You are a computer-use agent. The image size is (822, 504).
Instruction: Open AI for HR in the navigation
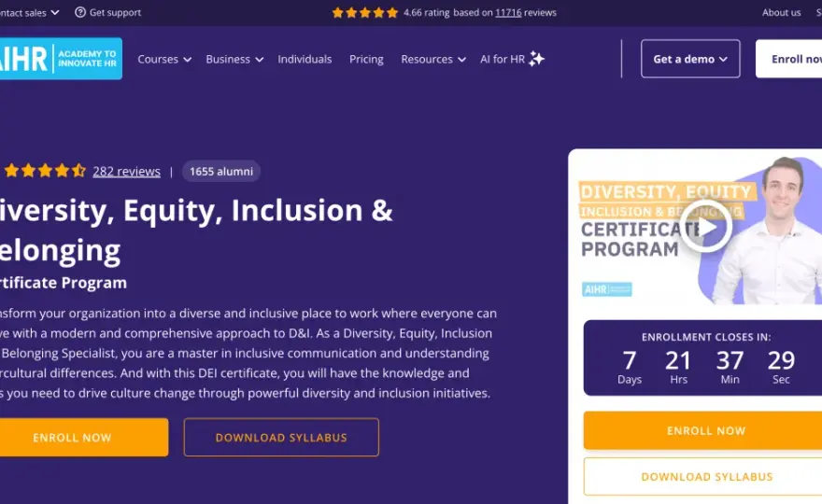503,59
